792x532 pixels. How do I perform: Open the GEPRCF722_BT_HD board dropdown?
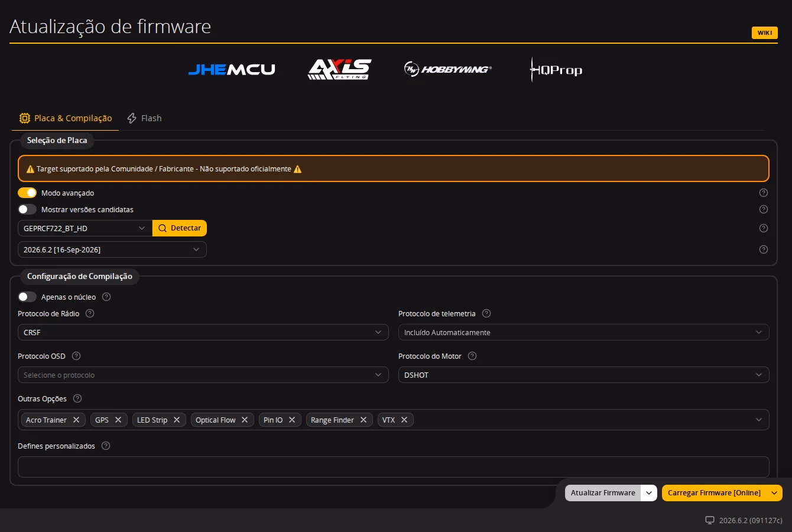(85, 228)
